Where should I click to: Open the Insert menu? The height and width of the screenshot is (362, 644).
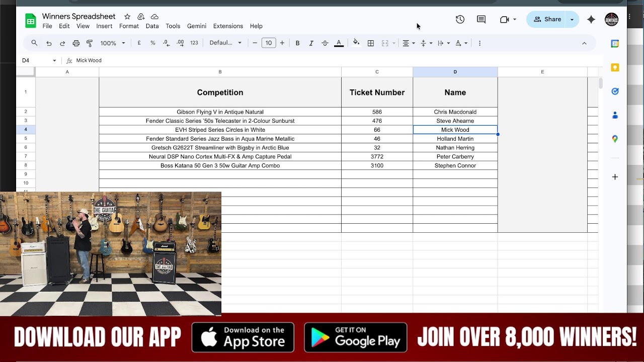[x=104, y=26]
